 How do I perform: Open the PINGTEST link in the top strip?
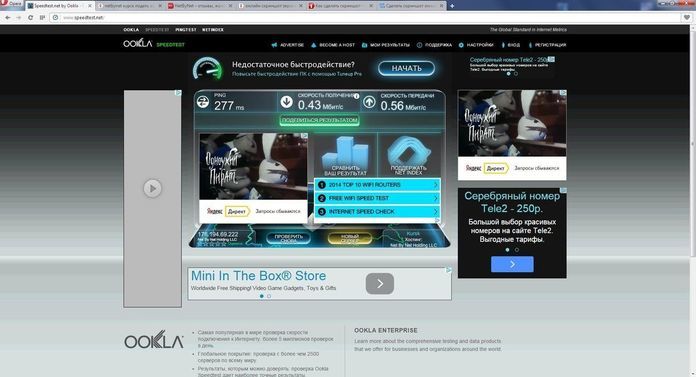(x=186, y=30)
